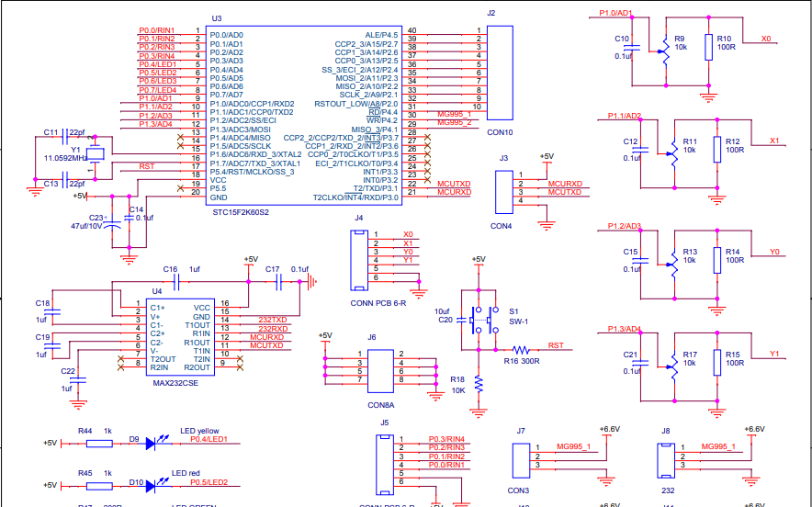The image size is (812, 507).
Task: Click the C16 capacitor designator
Action: (170, 269)
